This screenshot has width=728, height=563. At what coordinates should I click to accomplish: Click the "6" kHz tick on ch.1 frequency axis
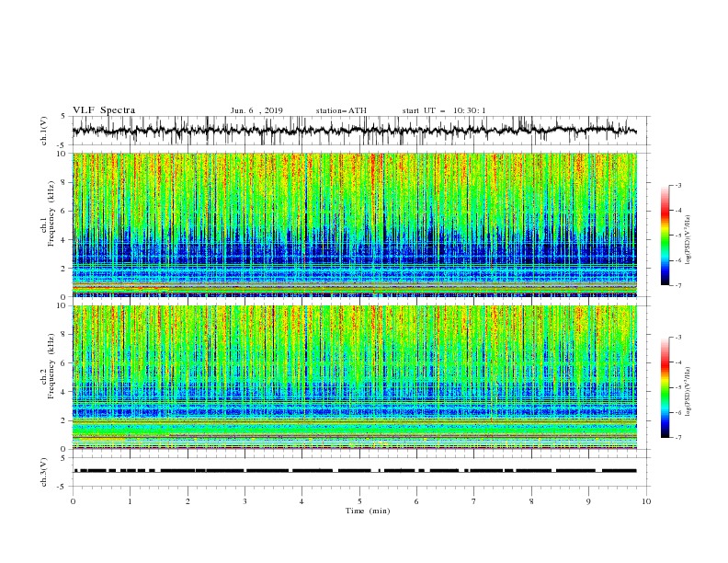[63, 212]
